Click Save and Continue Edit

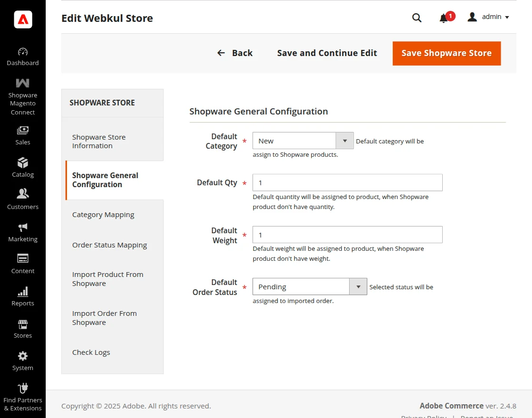[326, 53]
